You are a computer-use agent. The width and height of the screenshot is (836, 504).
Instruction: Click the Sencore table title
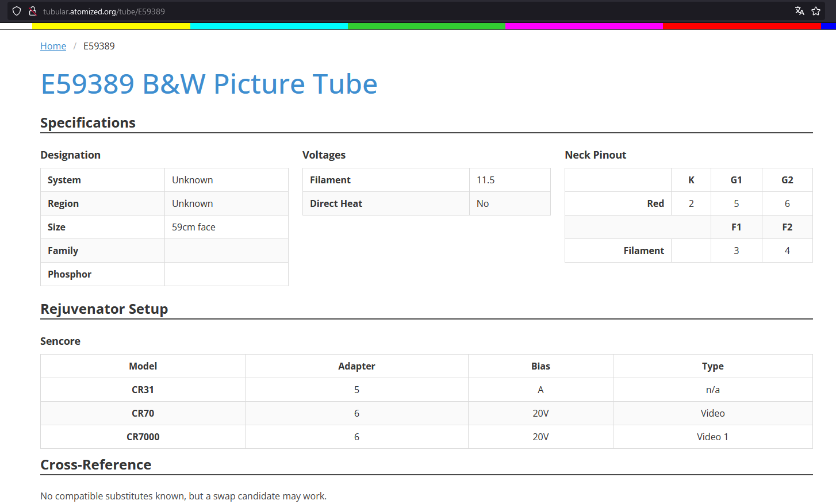tap(60, 341)
